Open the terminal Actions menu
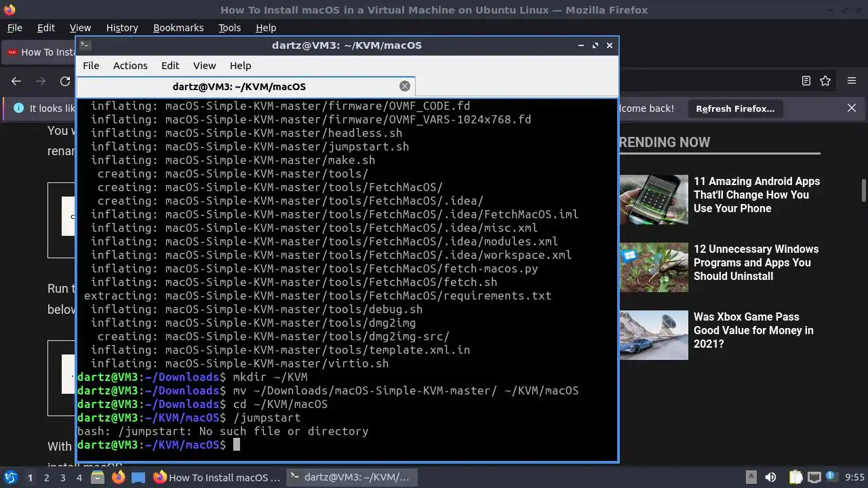Viewport: 868px width, 488px height. [130, 66]
